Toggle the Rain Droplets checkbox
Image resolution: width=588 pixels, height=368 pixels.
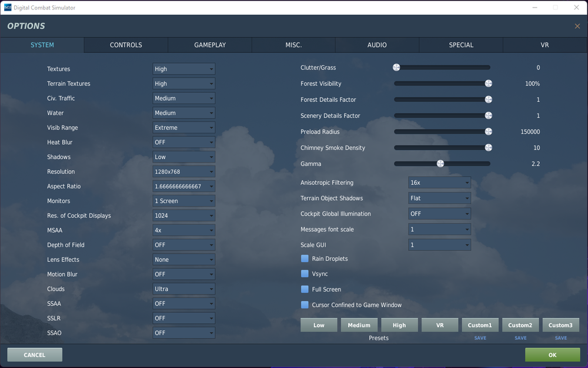coord(305,258)
